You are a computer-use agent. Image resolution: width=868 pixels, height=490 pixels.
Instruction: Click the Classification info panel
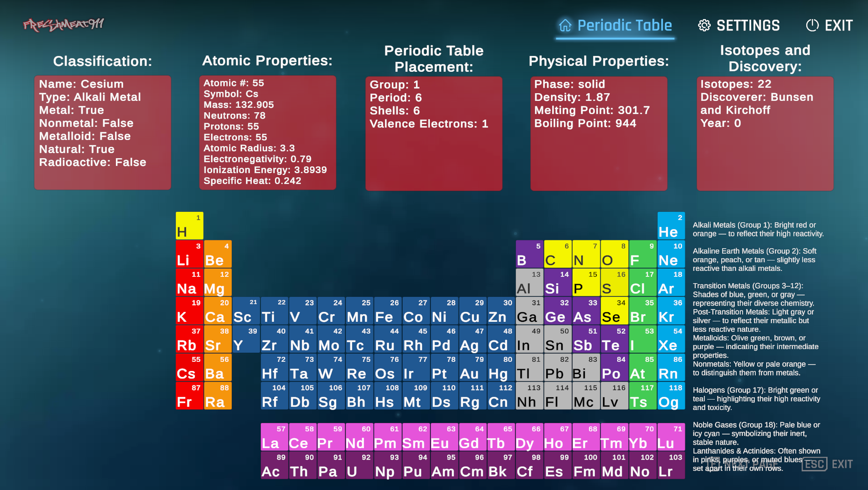pos(102,132)
